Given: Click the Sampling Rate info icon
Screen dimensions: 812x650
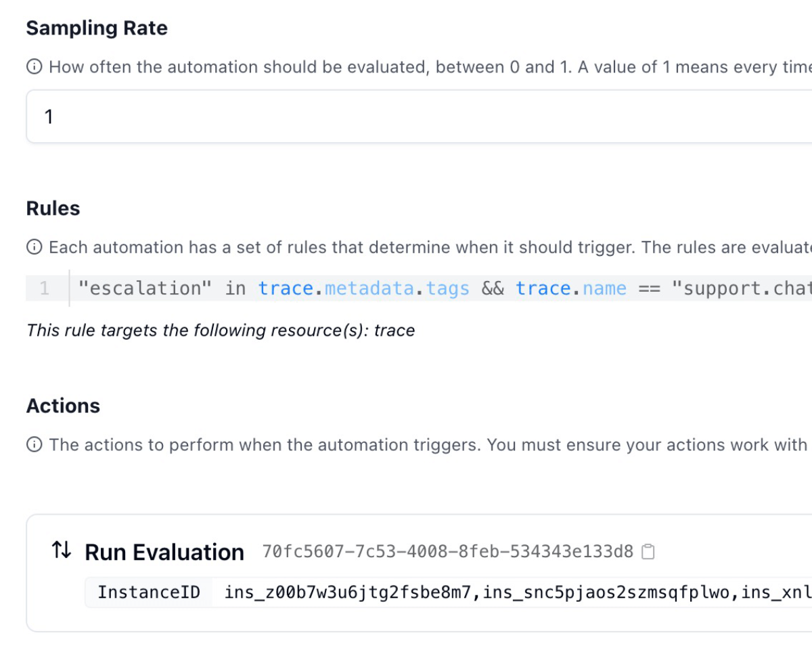Looking at the screenshot, I should pyautogui.click(x=33, y=66).
